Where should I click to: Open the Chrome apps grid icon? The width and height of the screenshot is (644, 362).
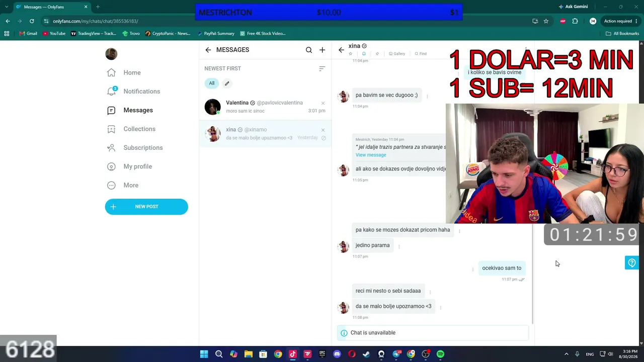pos(7,34)
